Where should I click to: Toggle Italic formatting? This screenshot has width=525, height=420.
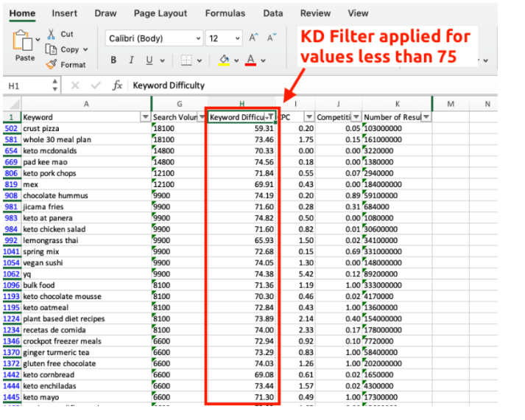tap(131, 60)
